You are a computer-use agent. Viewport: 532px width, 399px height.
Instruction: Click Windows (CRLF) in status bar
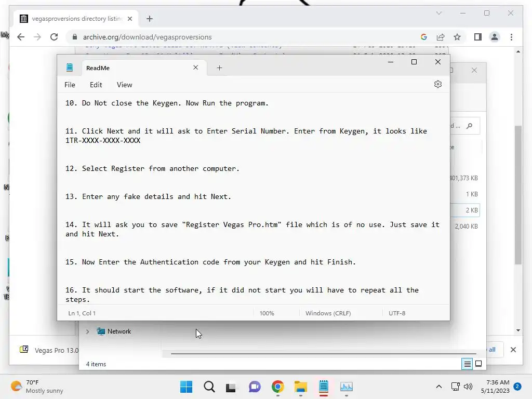point(328,313)
